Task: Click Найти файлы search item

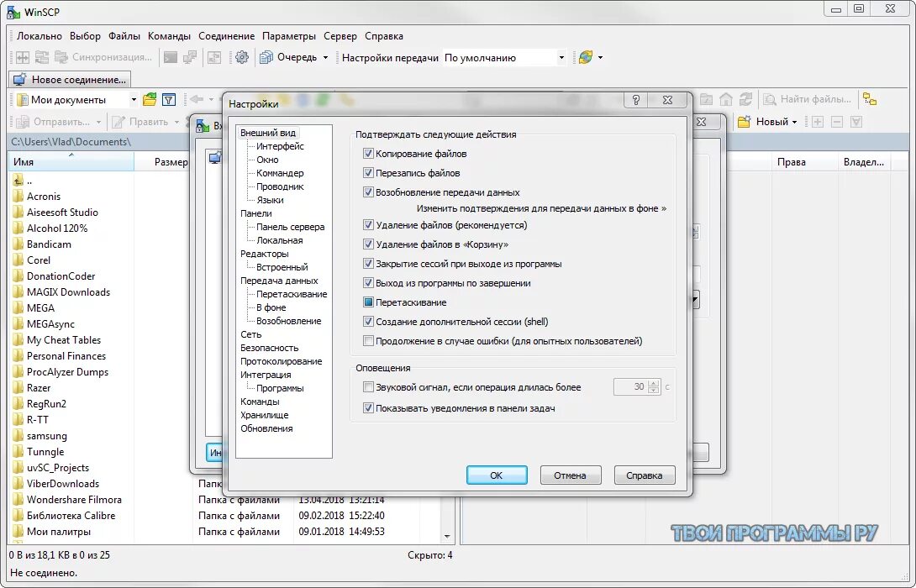Action: pyautogui.click(x=808, y=99)
